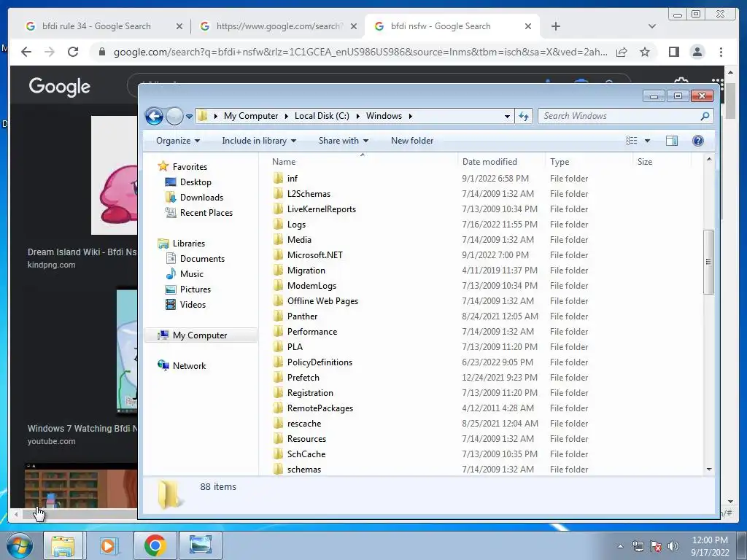Select the Offline Web Pages folder
Screen dimensions: 747x560
[x=322, y=301]
